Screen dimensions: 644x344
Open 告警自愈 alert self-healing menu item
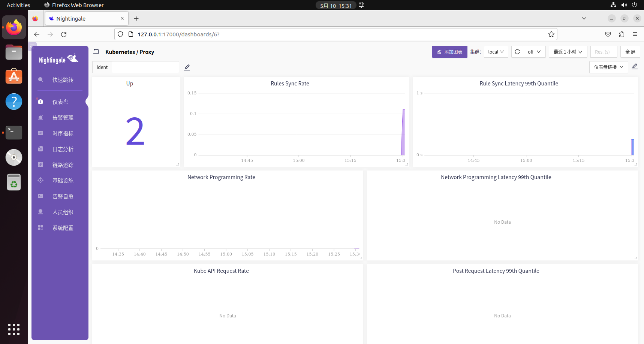coord(63,196)
